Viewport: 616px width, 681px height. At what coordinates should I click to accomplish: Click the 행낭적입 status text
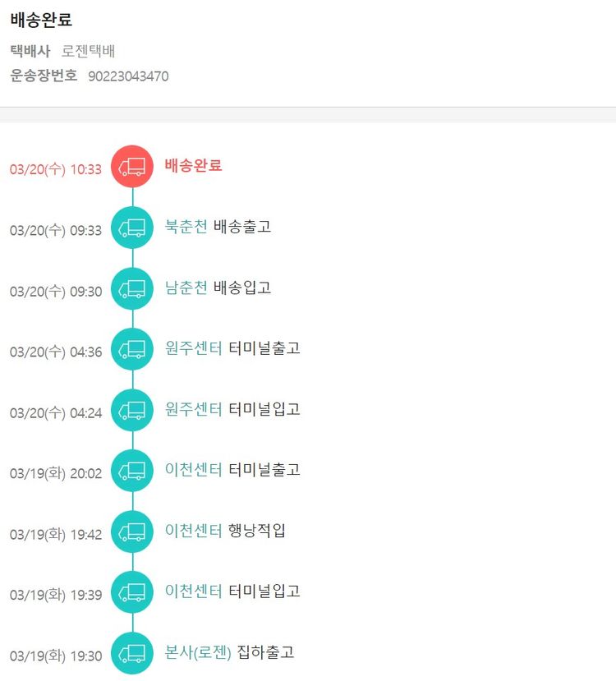(257, 531)
